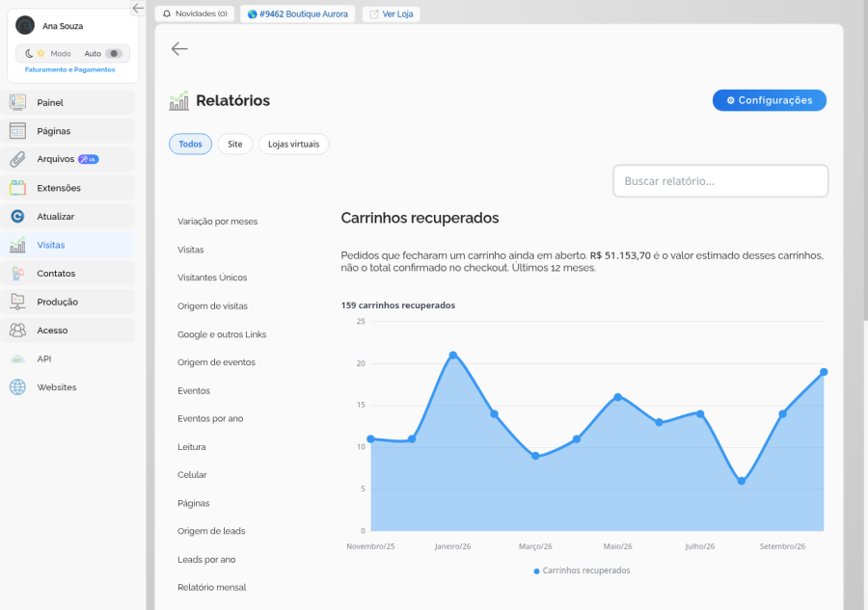This screenshot has width=868, height=610.
Task: Toggle the Auto mode switch
Action: [x=114, y=54]
